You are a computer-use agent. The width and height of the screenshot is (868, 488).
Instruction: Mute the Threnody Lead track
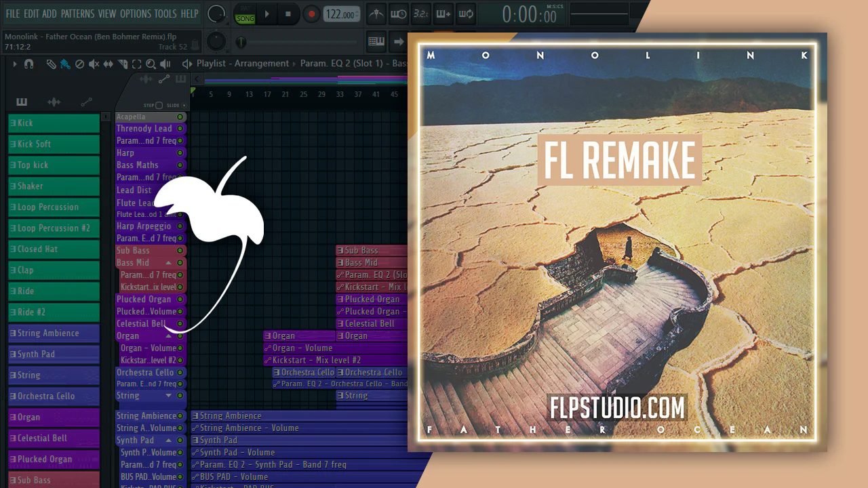click(x=180, y=128)
